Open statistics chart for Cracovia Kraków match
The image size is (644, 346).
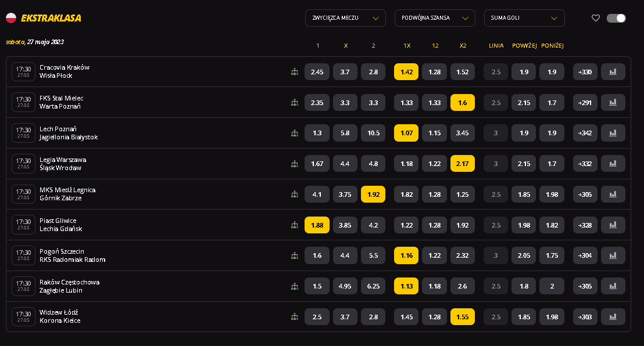613,72
